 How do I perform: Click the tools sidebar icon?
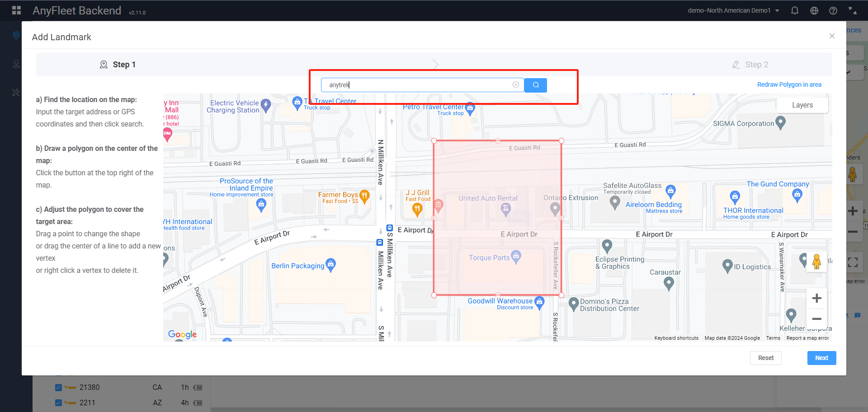pyautogui.click(x=16, y=93)
